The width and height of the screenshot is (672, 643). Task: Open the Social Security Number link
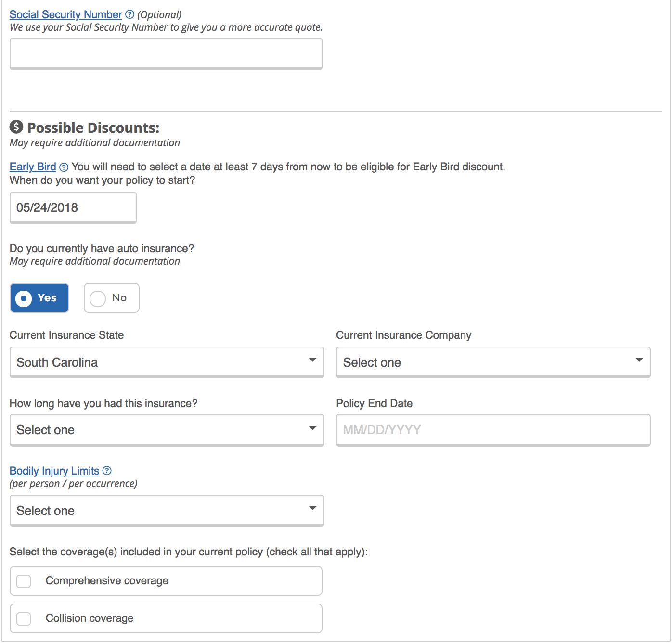coord(65,14)
